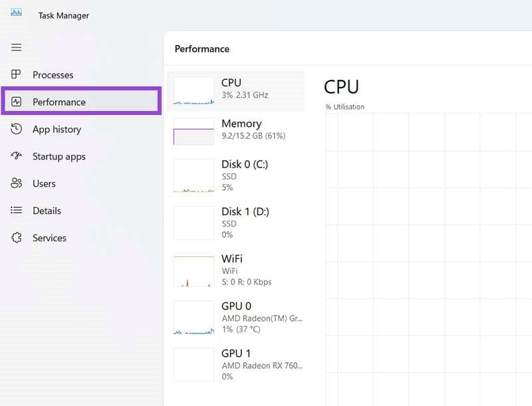This screenshot has width=532, height=406.
Task: Click the Services gear icon
Action: (x=16, y=238)
